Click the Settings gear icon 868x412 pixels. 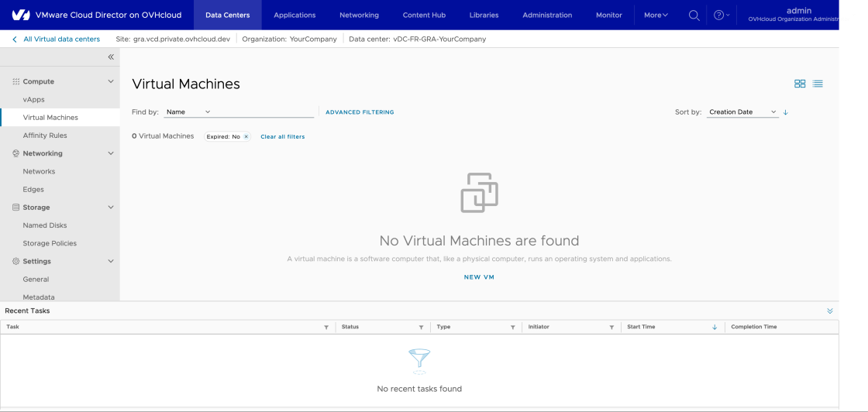(x=16, y=261)
